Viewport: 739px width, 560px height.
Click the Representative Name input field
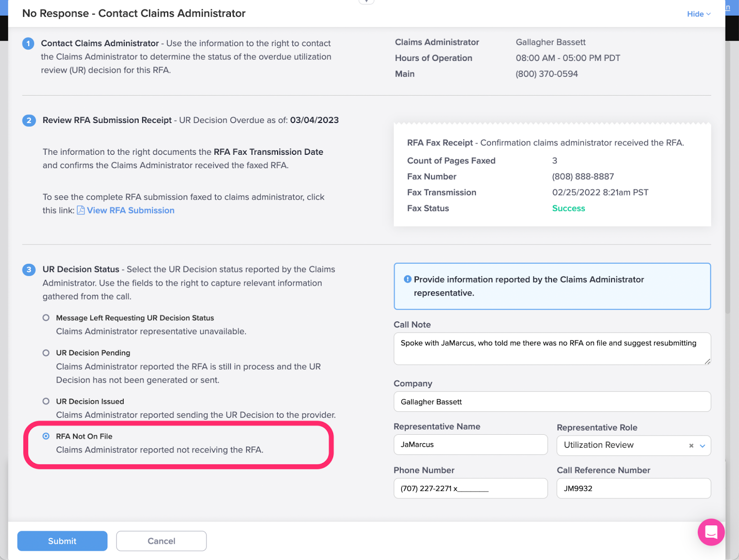[471, 444]
